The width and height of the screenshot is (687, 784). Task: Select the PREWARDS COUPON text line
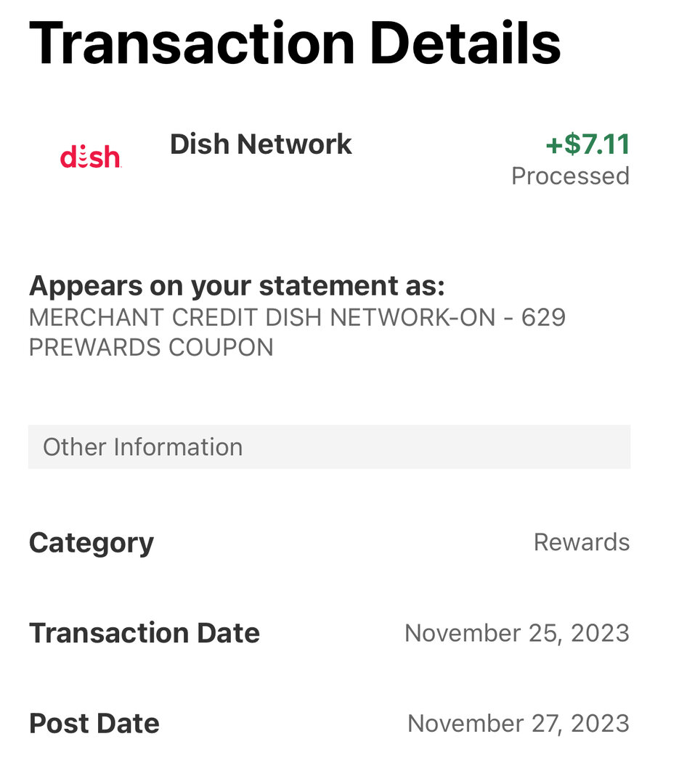(x=151, y=348)
